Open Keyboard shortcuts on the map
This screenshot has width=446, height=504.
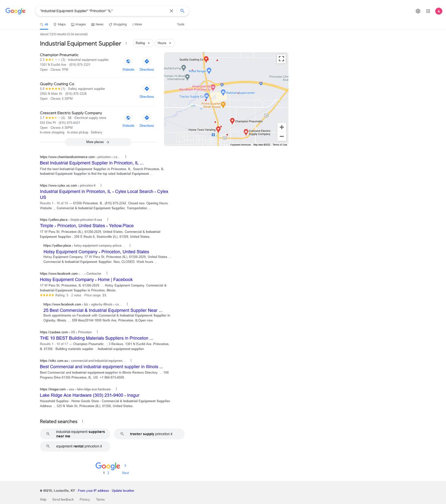(241, 145)
